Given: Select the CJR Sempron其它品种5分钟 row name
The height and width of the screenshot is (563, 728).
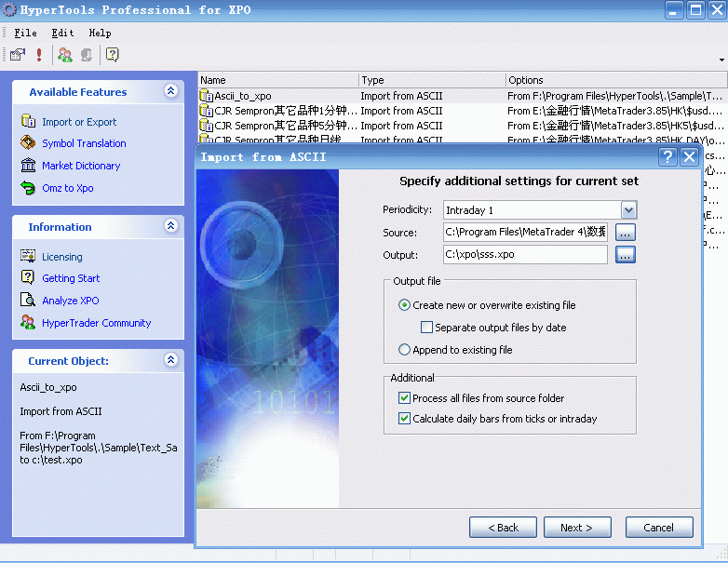Looking at the screenshot, I should click(x=286, y=126).
